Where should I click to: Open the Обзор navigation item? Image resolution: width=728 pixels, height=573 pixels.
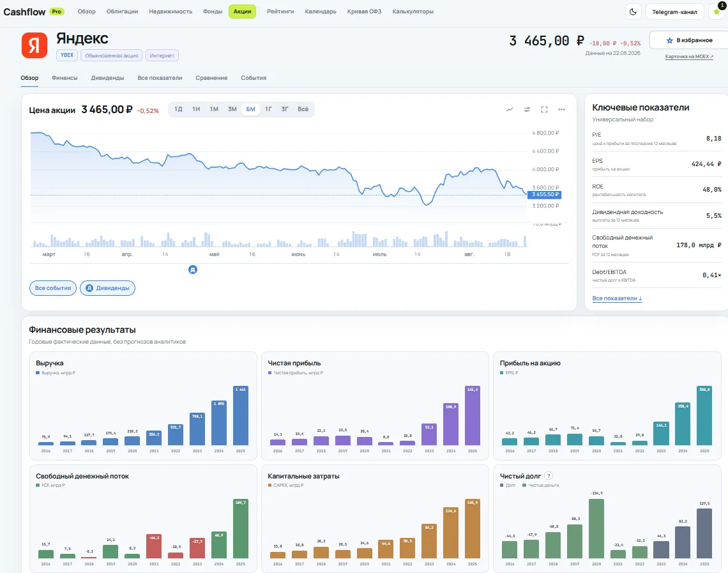tap(86, 11)
